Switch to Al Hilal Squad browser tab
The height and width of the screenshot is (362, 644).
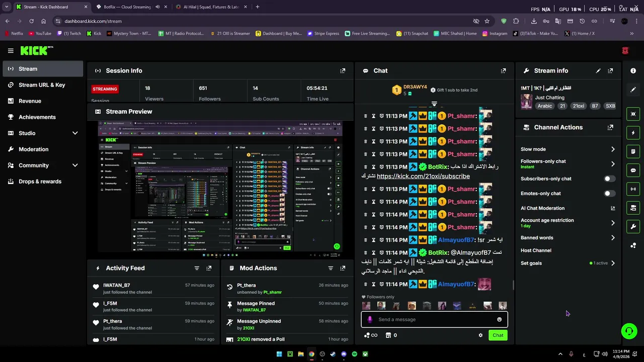(211, 7)
